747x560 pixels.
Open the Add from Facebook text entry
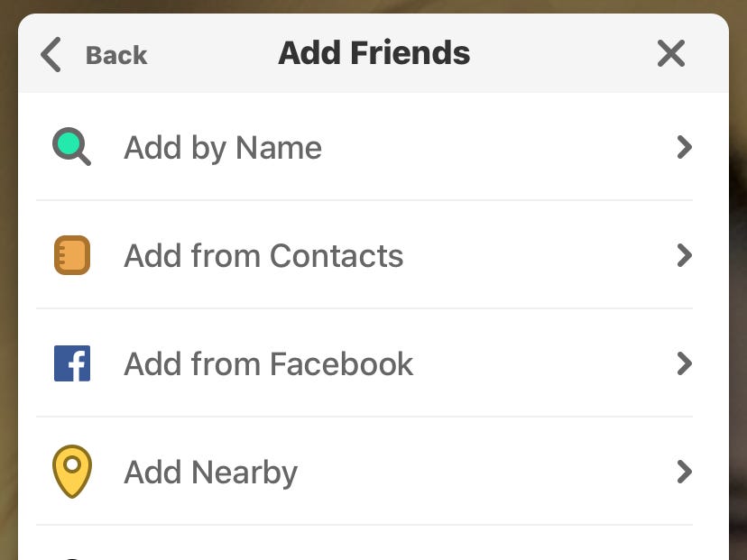click(x=268, y=363)
